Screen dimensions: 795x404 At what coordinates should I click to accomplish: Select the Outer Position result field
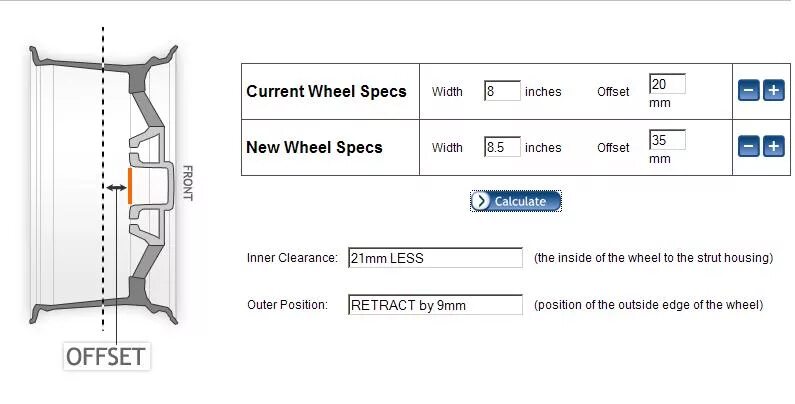point(435,305)
